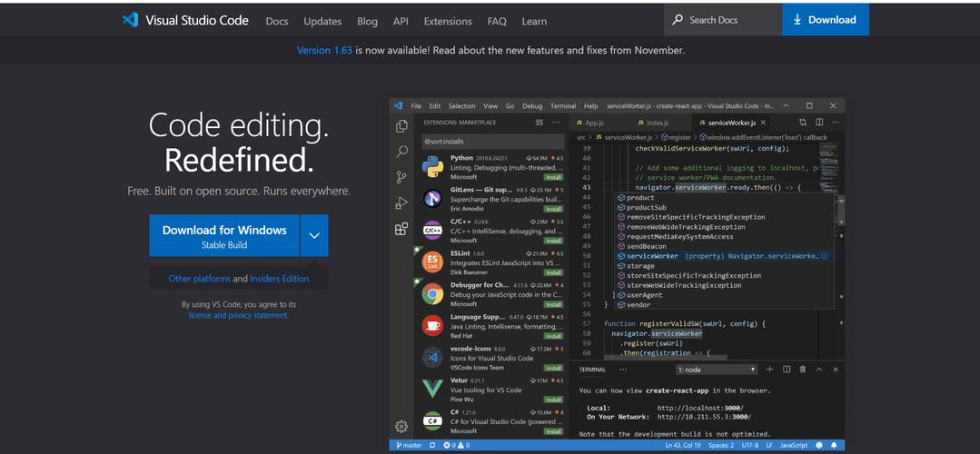
Task: Click the sync icon in the status bar
Action: [432, 445]
